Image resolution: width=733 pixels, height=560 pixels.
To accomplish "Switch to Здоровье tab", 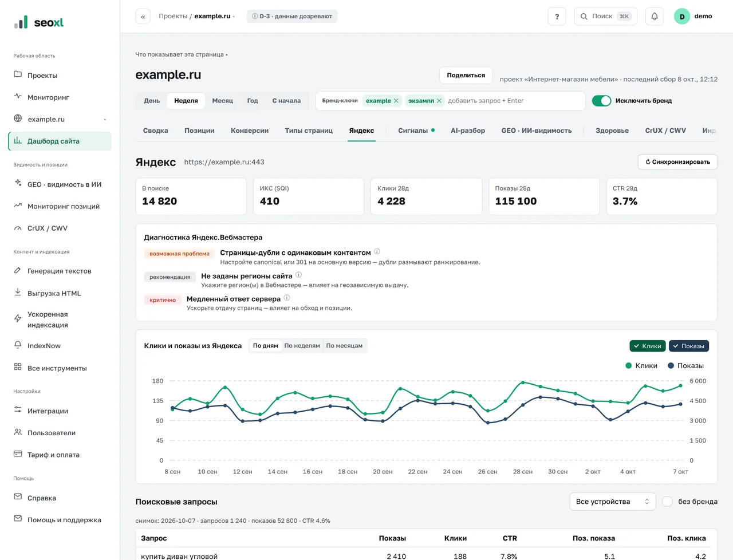I will [x=612, y=131].
